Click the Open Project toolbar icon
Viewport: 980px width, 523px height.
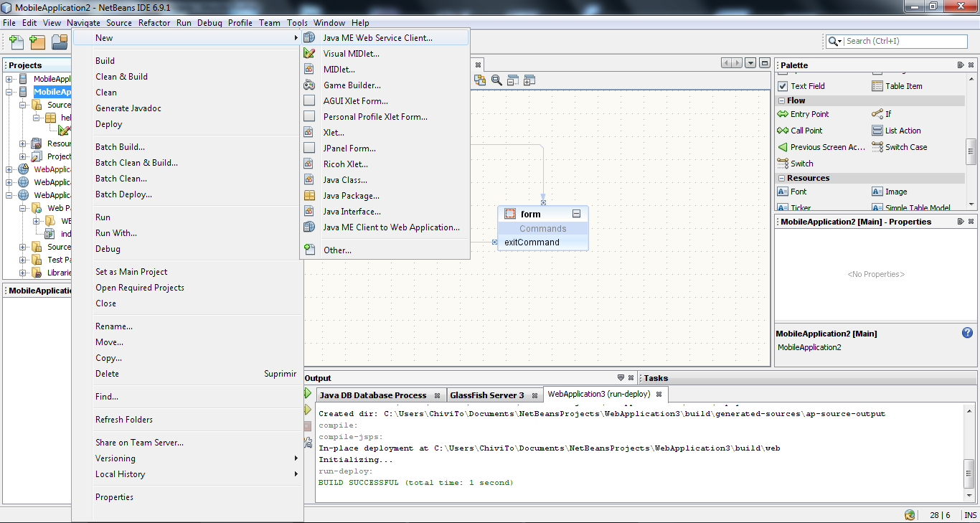point(60,42)
